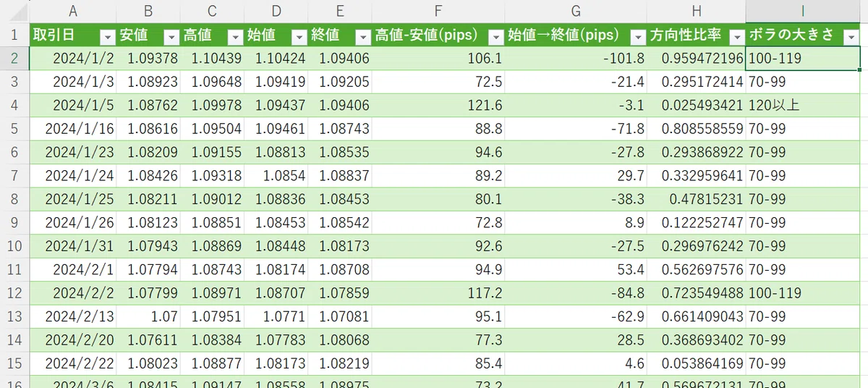Select row 5 header number
868x388 pixels.
point(14,129)
